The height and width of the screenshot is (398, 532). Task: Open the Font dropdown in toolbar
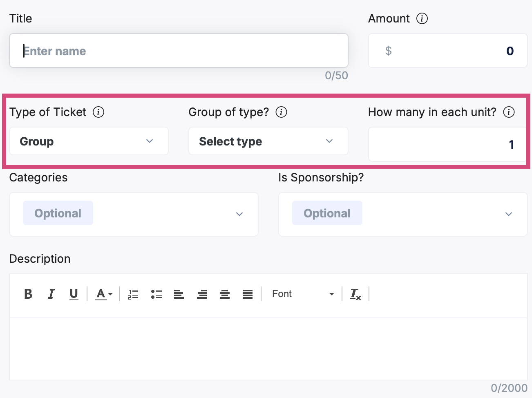303,294
